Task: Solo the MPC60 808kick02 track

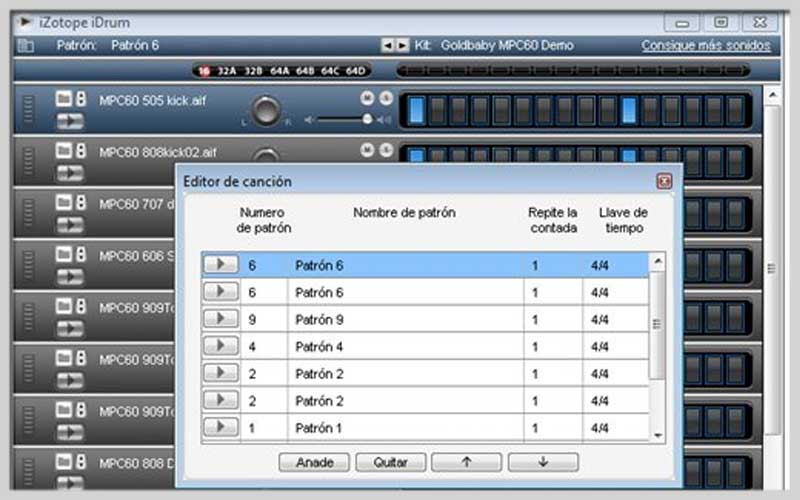Action: pyautogui.click(x=386, y=149)
